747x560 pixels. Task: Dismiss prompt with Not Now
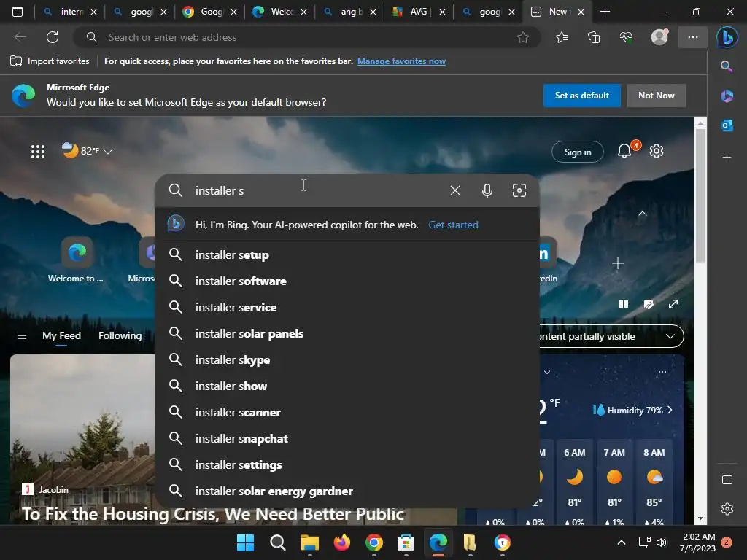(x=656, y=96)
